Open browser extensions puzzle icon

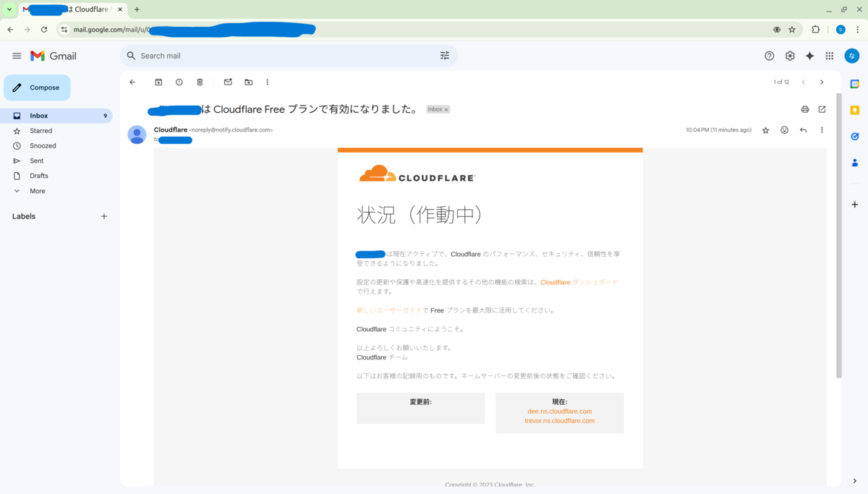pyautogui.click(x=816, y=30)
